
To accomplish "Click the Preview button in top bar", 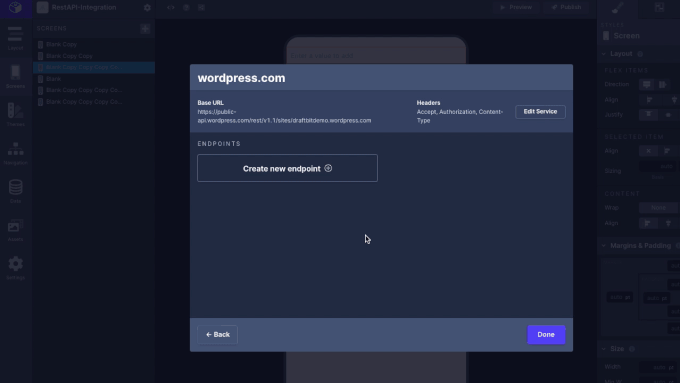I will (x=516, y=7).
